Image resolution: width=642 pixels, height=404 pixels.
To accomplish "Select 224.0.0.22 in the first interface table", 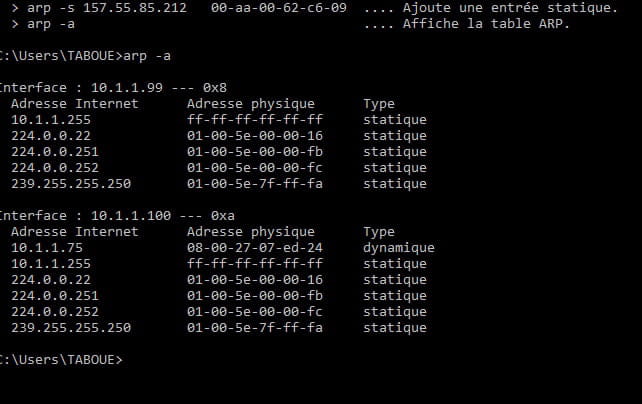I will (51, 136).
